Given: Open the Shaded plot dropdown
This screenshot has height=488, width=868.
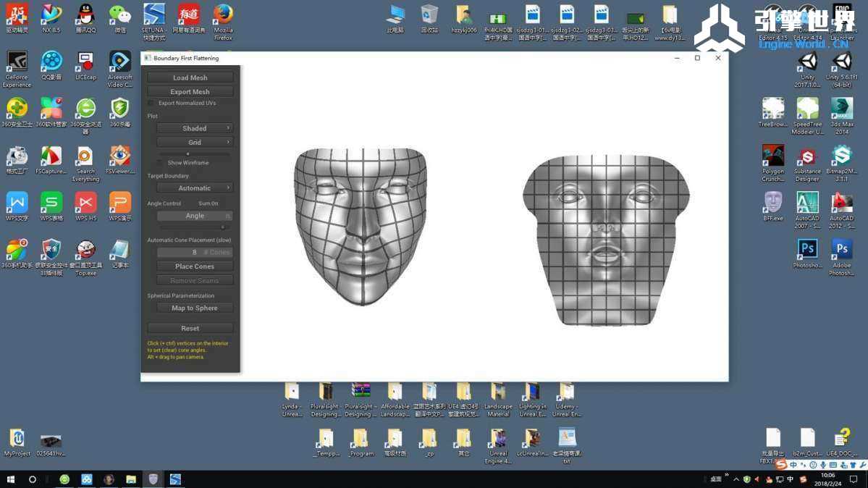Looking at the screenshot, I should point(194,128).
